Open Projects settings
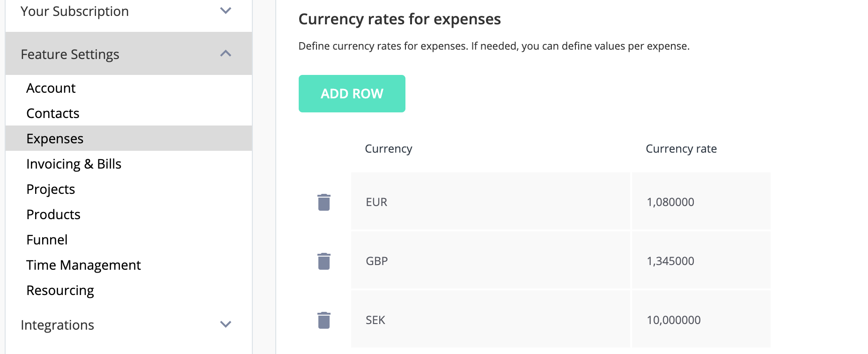 pos(51,189)
